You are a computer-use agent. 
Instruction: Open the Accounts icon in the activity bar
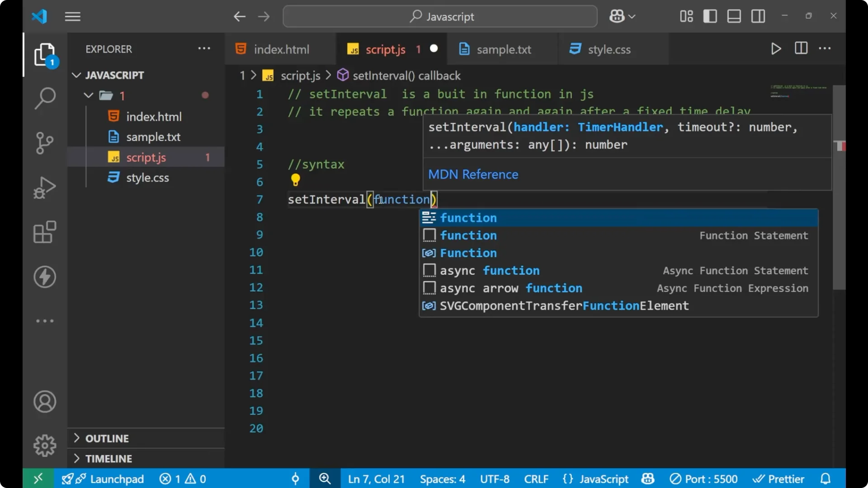tap(45, 402)
